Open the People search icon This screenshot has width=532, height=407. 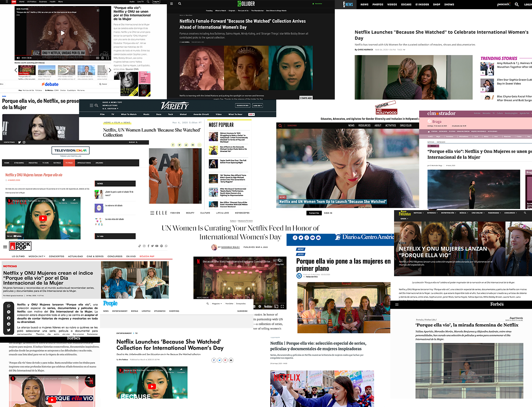207,304
